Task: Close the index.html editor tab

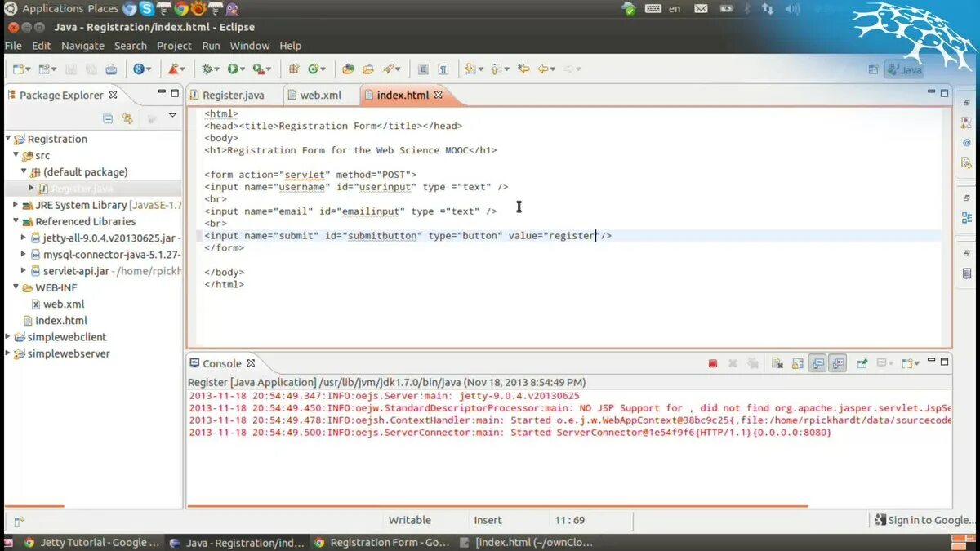Action: (438, 95)
